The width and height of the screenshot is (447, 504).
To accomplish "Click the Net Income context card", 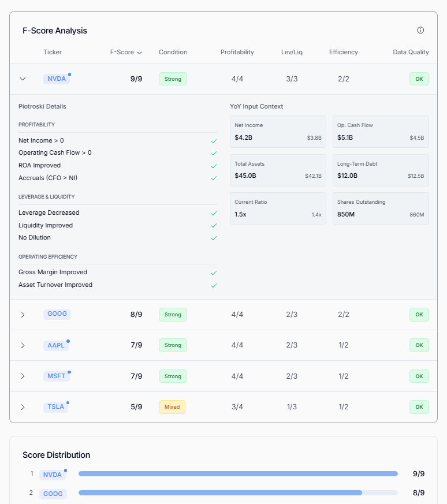I will [278, 132].
